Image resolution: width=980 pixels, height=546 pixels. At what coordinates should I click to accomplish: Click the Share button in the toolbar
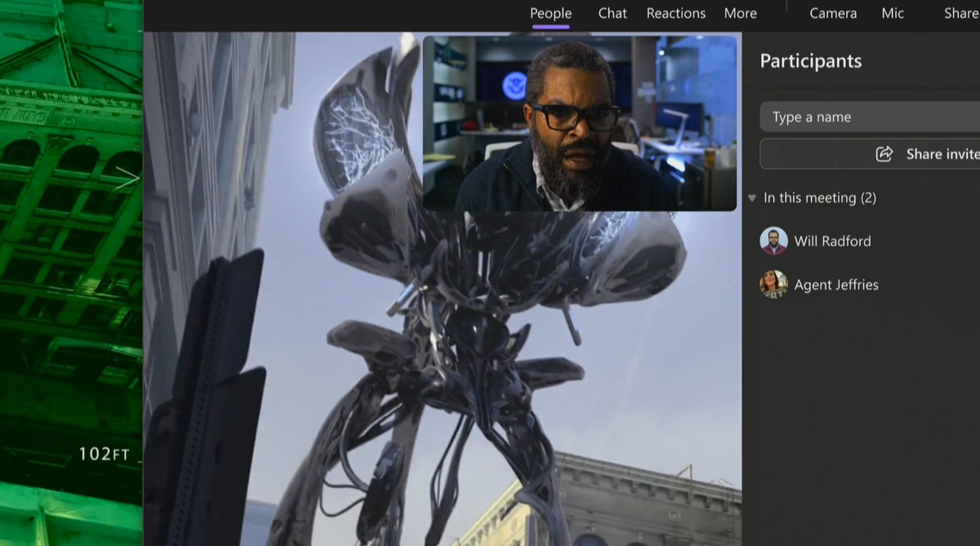961,13
